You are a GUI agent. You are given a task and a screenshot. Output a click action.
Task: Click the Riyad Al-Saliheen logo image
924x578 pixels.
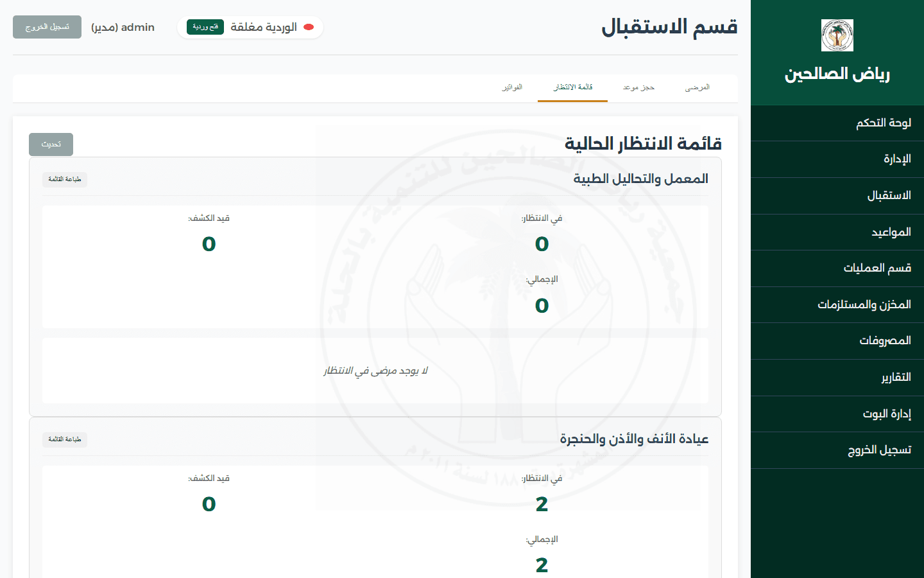pos(837,35)
